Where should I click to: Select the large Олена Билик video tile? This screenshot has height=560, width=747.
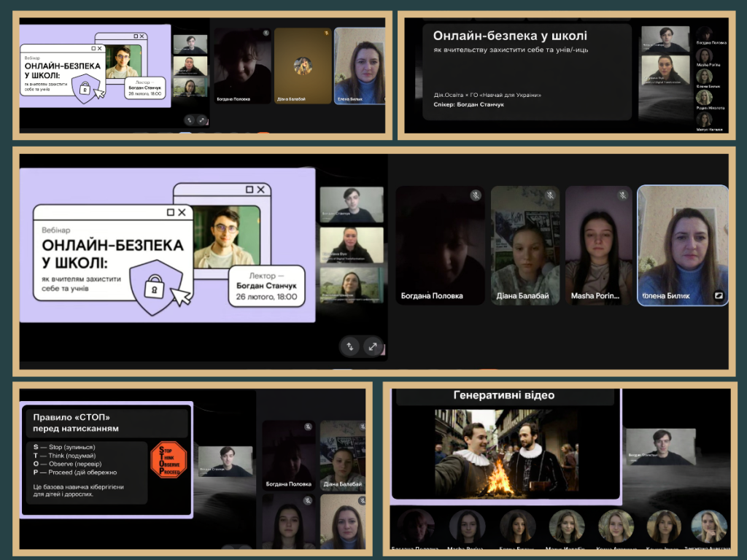pos(682,244)
